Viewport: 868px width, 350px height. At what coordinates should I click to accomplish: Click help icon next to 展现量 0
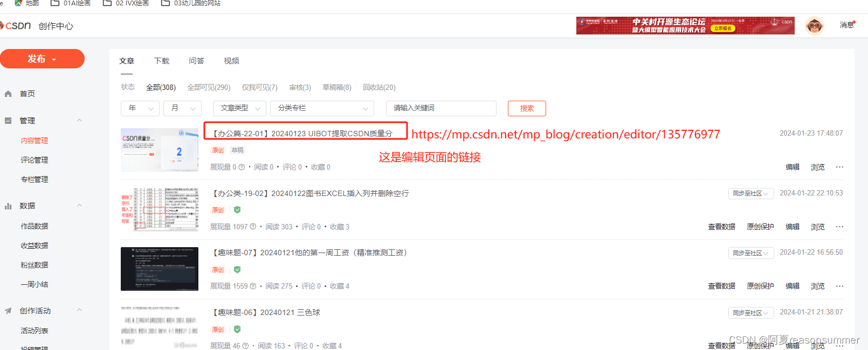242,167
